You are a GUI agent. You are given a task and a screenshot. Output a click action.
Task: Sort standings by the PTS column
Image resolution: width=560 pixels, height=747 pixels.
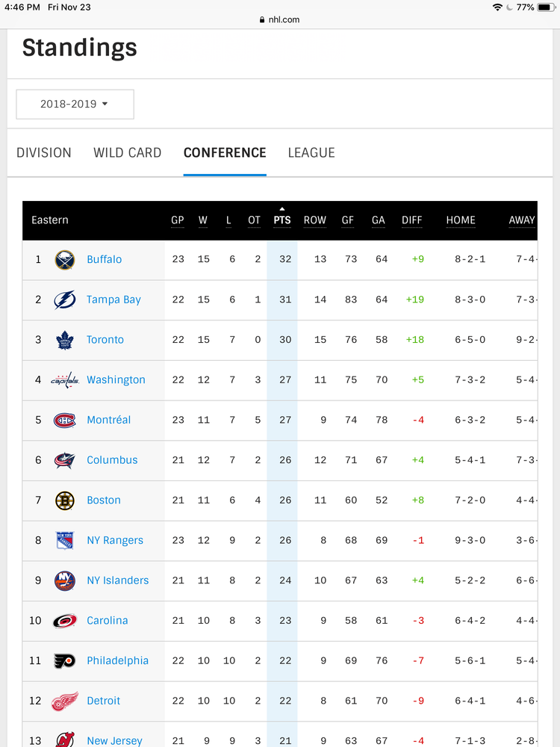pyautogui.click(x=282, y=220)
